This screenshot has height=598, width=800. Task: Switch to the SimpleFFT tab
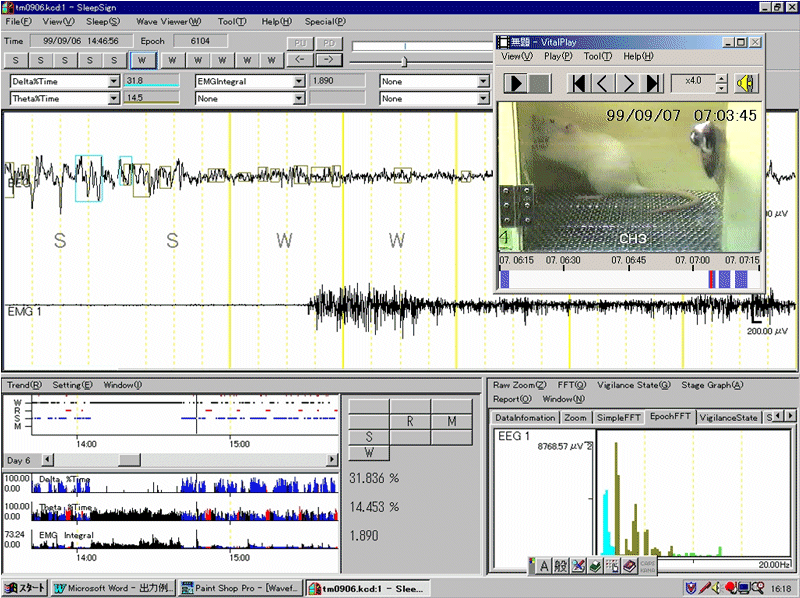coord(620,417)
